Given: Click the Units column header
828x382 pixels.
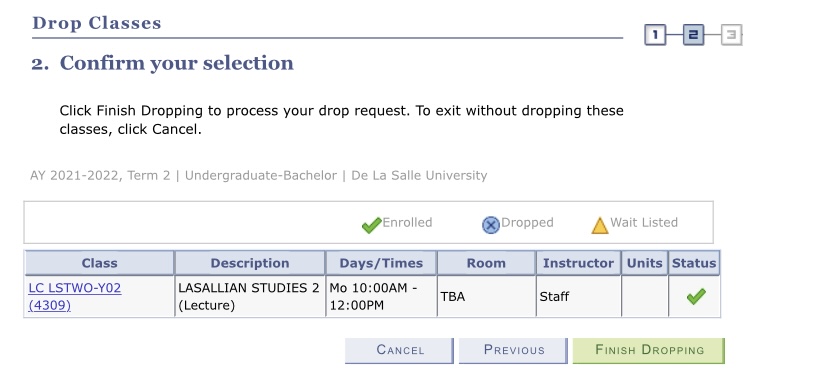Looking at the screenshot, I should (645, 263).
